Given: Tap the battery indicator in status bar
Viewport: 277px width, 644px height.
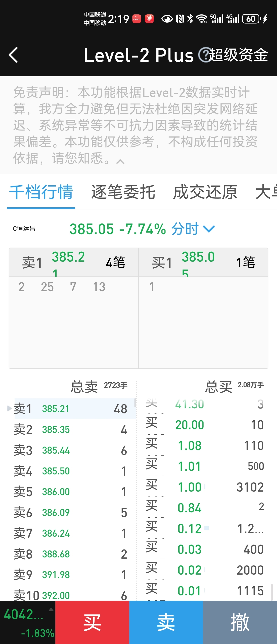Looking at the screenshot, I should tap(251, 19).
